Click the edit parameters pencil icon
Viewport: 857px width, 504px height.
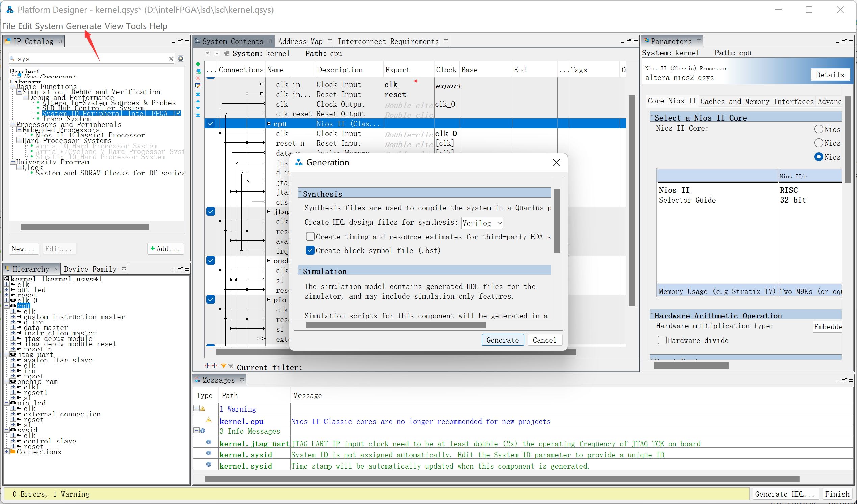pos(198,85)
